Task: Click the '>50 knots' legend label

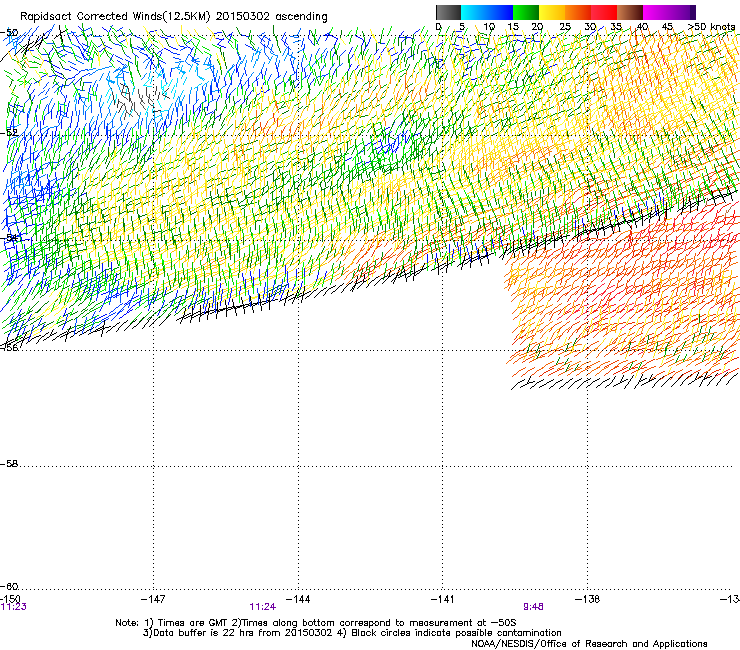Action: 711,27
